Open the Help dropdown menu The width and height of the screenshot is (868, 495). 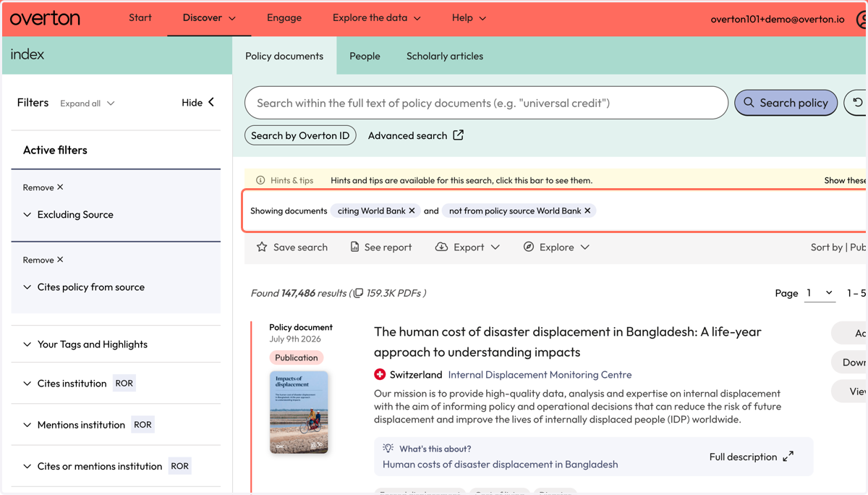click(469, 17)
